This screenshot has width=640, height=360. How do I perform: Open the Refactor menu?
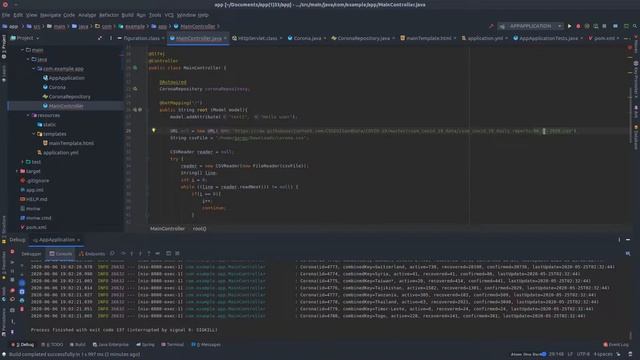109,15
